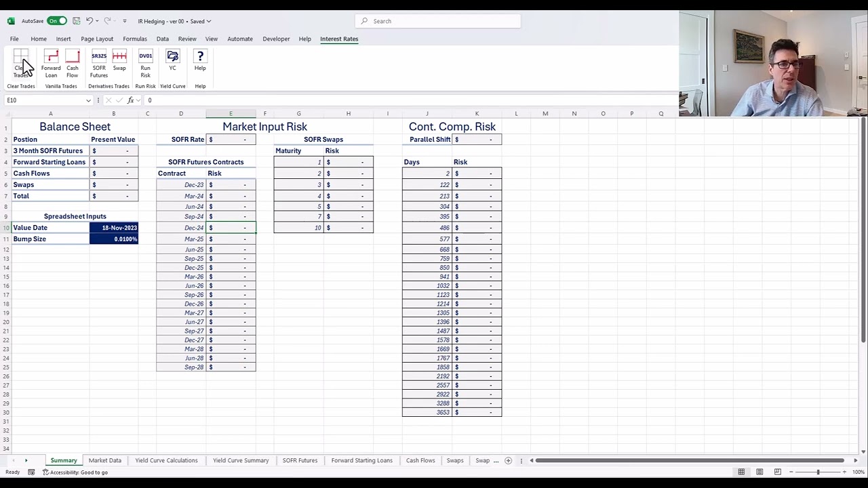The width and height of the screenshot is (868, 488).
Task: Add a new sheet with plus icon
Action: [508, 461]
